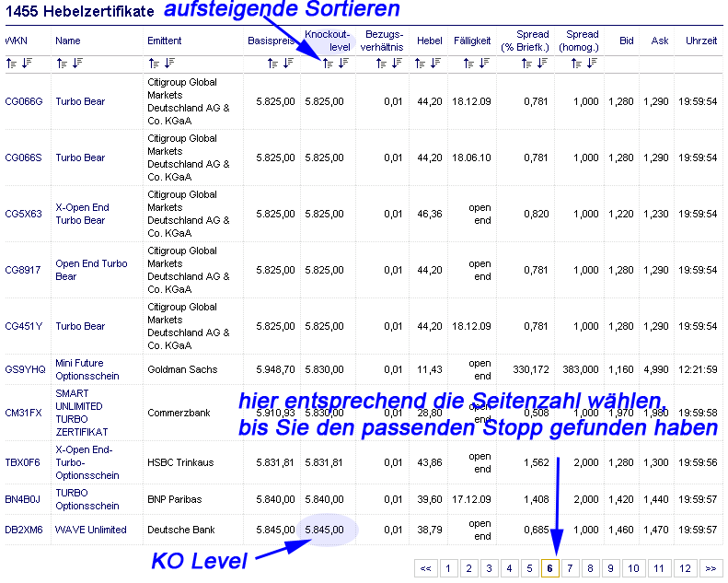Sort Spread (homog.) column descending
728x583 pixels.
[x=593, y=63]
